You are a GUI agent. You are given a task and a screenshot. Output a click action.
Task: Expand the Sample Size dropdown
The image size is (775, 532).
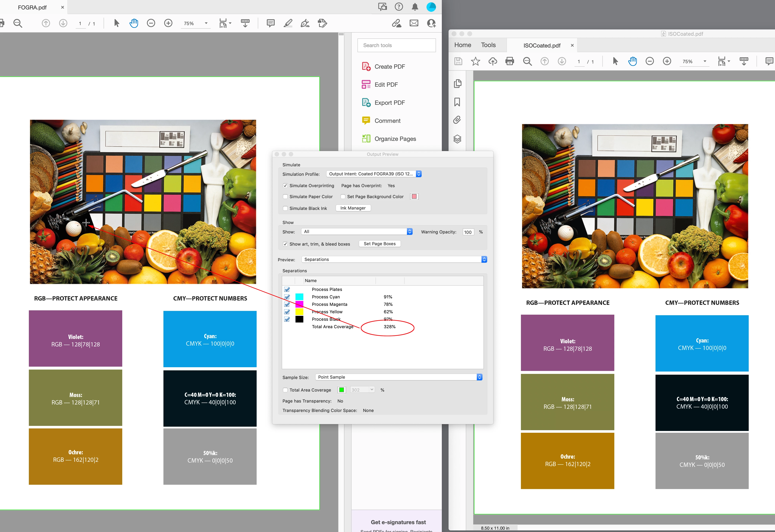(398, 377)
